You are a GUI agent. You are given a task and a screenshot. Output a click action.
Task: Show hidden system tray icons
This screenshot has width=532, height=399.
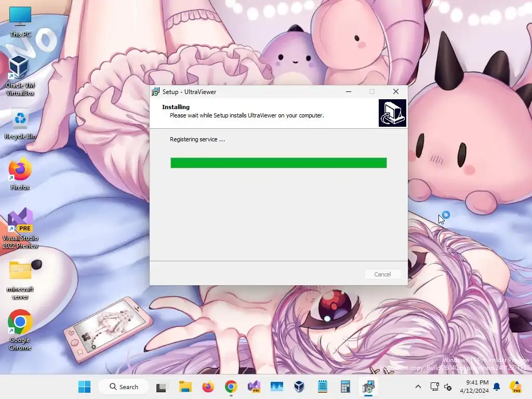pyautogui.click(x=418, y=387)
